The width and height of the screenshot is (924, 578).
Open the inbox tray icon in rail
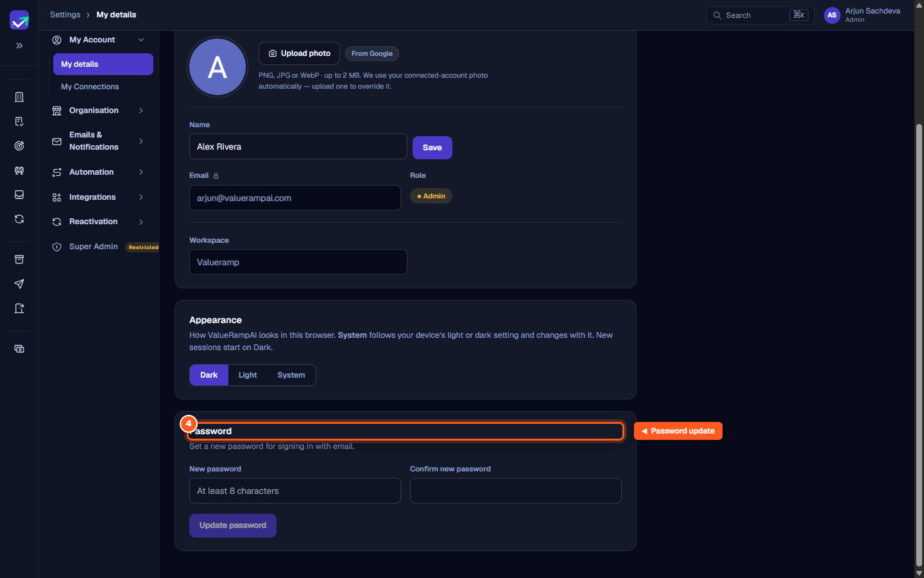19,195
